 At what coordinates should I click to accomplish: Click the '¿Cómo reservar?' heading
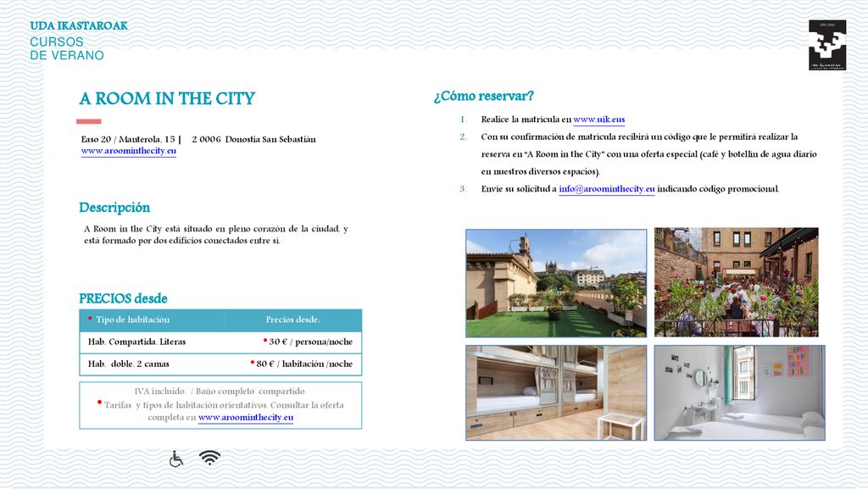click(x=484, y=97)
